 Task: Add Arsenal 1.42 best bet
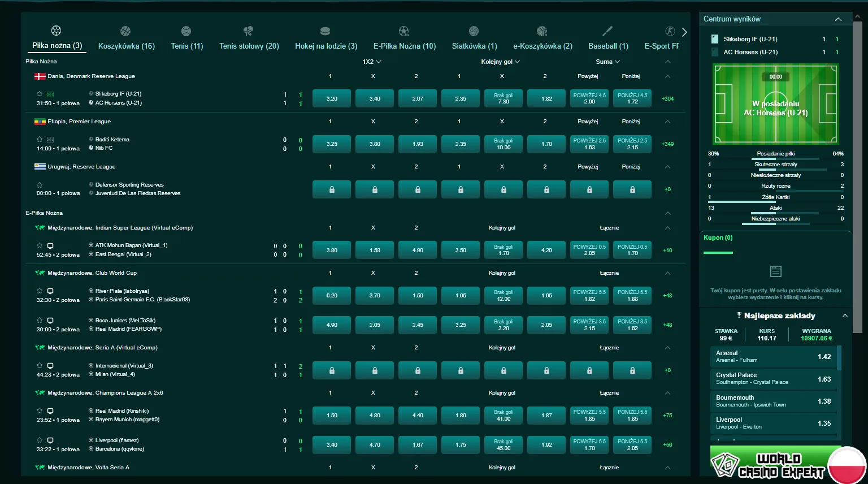(773, 356)
